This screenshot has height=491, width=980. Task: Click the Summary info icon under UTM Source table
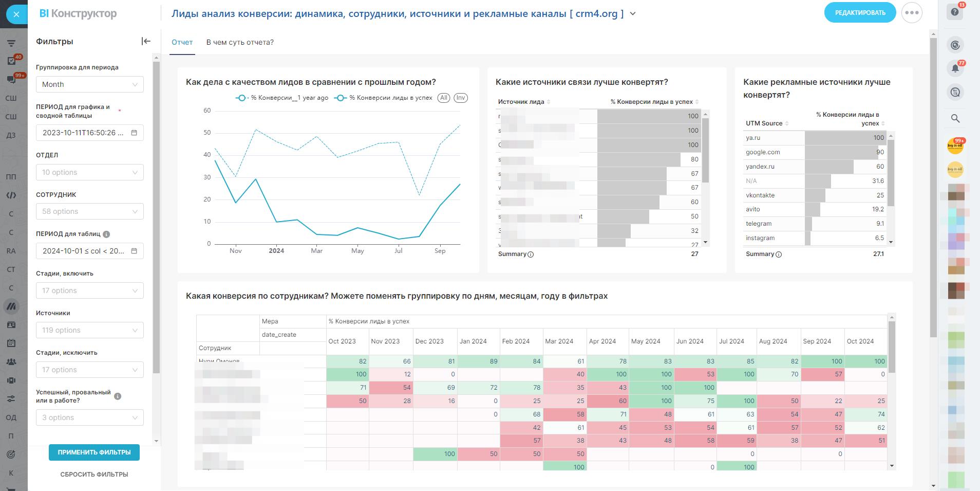[x=779, y=254]
